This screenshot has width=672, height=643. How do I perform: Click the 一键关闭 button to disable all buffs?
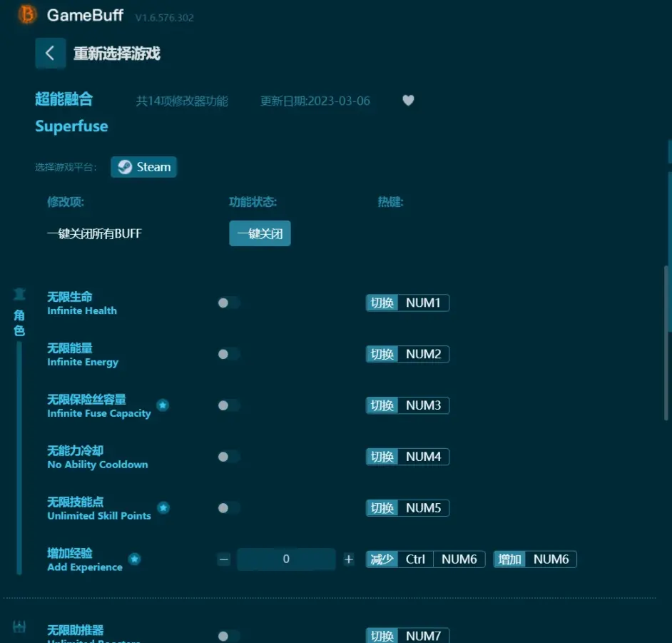pos(260,233)
